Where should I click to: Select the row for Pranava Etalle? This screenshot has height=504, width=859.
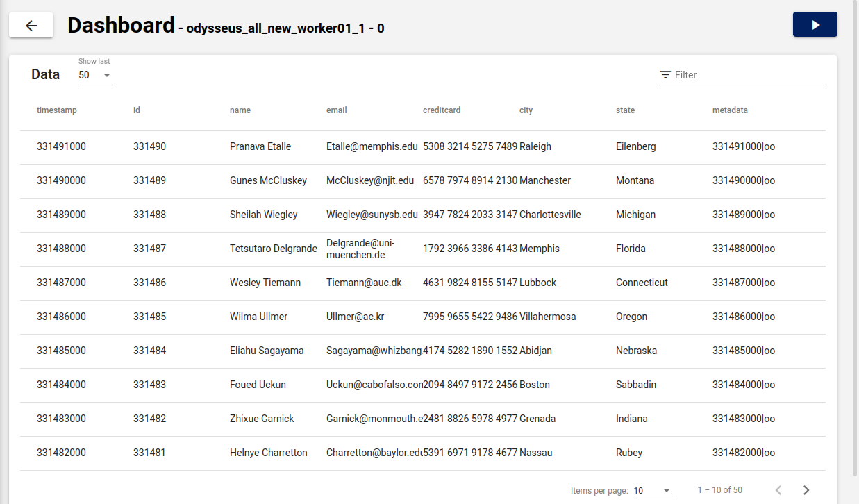(x=260, y=146)
